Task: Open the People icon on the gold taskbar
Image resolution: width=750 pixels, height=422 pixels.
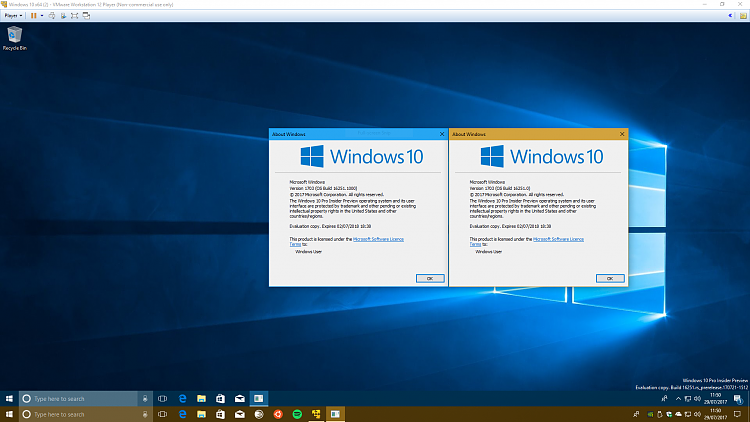Action: [636, 414]
